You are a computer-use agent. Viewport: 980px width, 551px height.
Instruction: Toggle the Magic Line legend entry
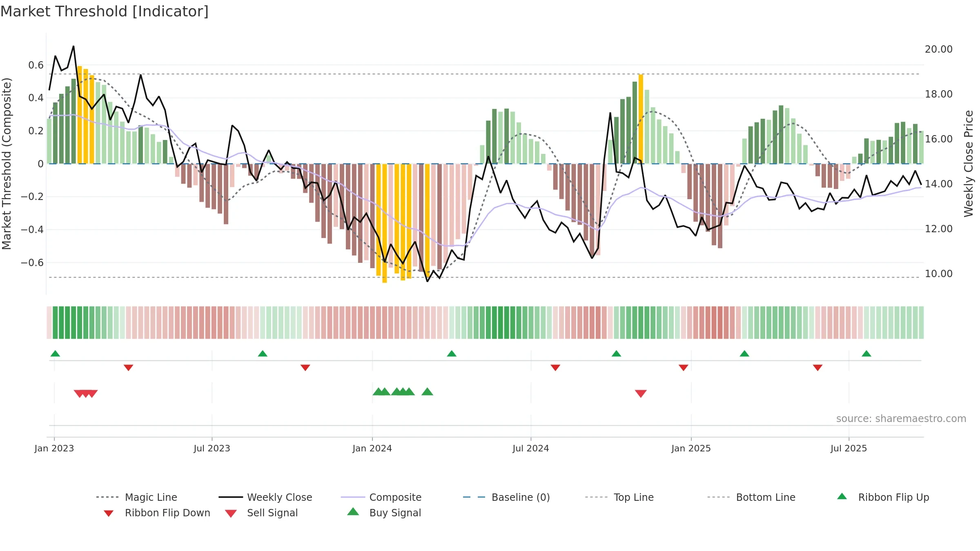136,497
